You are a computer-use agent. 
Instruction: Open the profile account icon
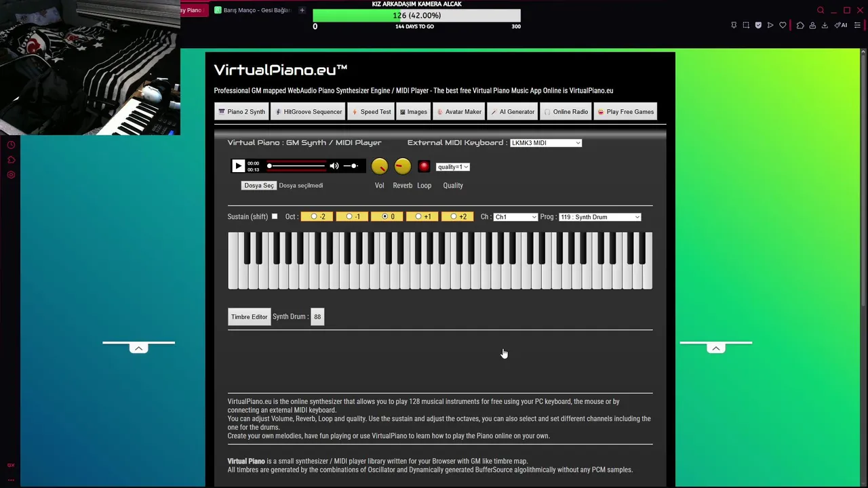tap(812, 25)
